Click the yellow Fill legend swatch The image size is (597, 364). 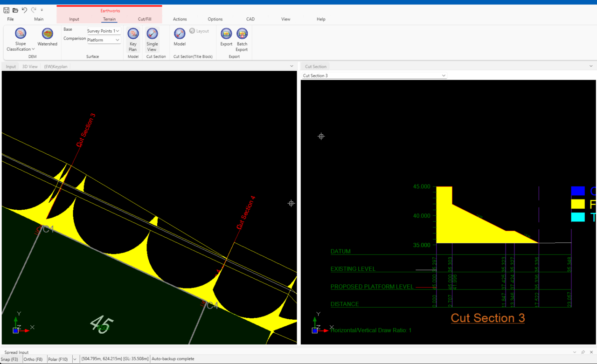578,204
